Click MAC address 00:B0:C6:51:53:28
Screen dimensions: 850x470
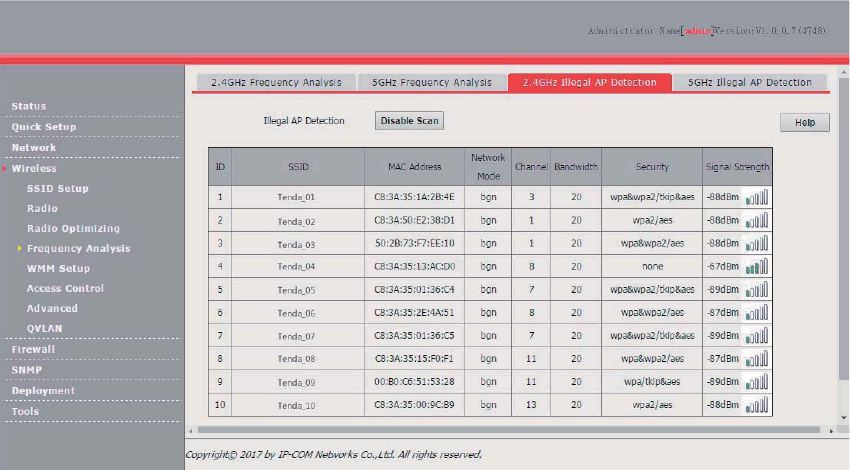pos(414,382)
